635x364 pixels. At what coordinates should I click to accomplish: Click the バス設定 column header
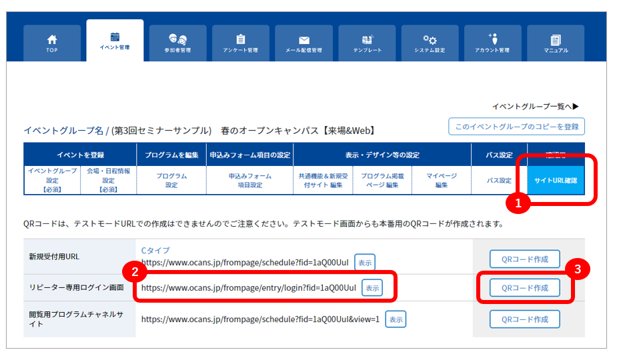pos(500,155)
